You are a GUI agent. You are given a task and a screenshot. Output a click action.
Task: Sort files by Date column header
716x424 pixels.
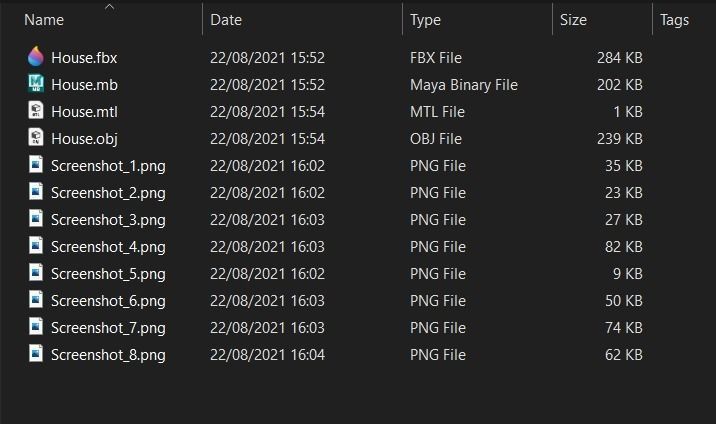tap(226, 20)
